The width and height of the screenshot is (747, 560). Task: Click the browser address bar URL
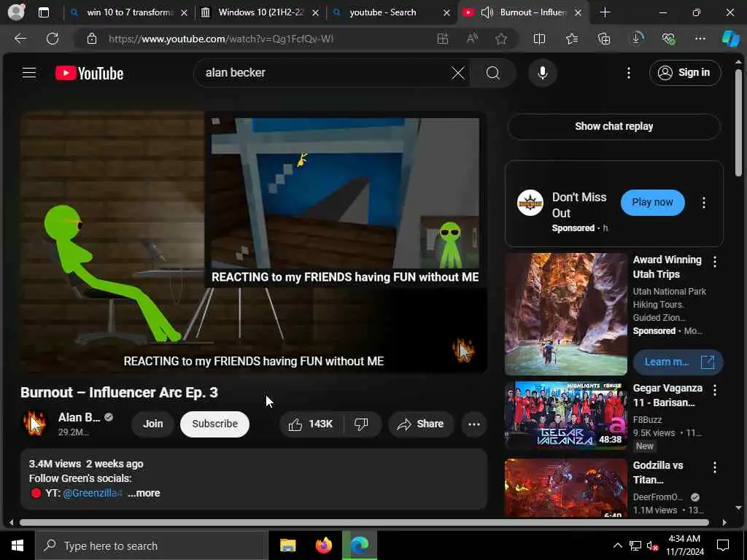[220, 39]
